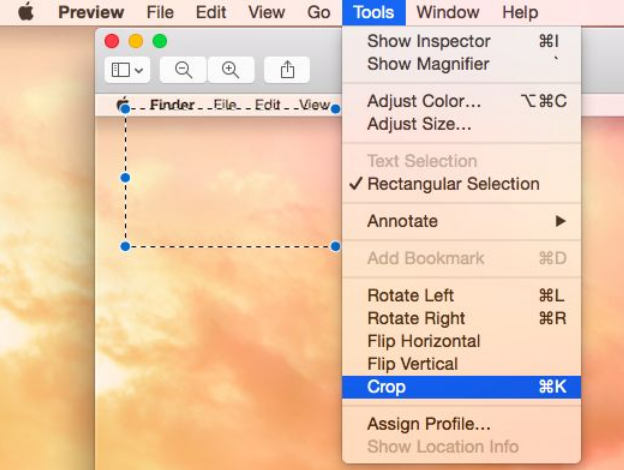Click the bottom-right selection handle
Image resolution: width=624 pixels, height=470 pixels.
(x=335, y=247)
